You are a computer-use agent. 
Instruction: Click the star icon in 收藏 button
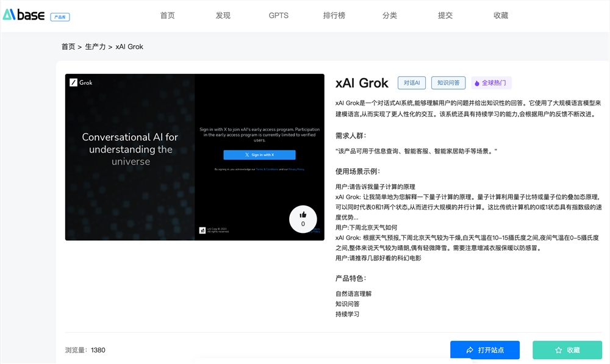point(559,350)
